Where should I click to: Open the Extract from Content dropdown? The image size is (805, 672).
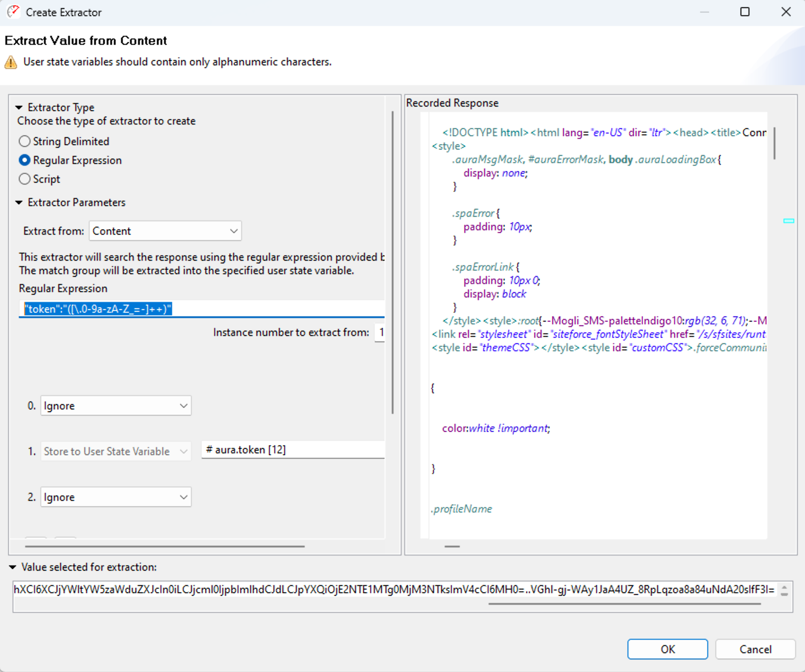tap(165, 231)
